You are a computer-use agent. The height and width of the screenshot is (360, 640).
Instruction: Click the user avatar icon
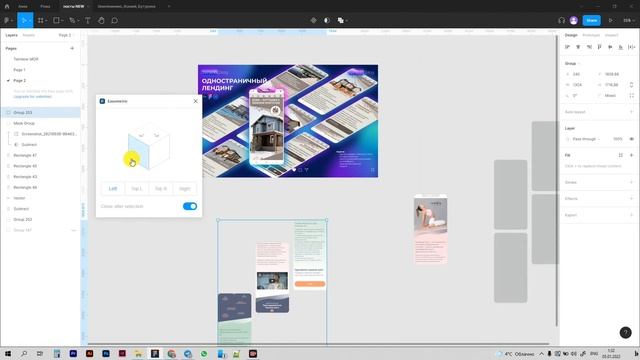573,20
